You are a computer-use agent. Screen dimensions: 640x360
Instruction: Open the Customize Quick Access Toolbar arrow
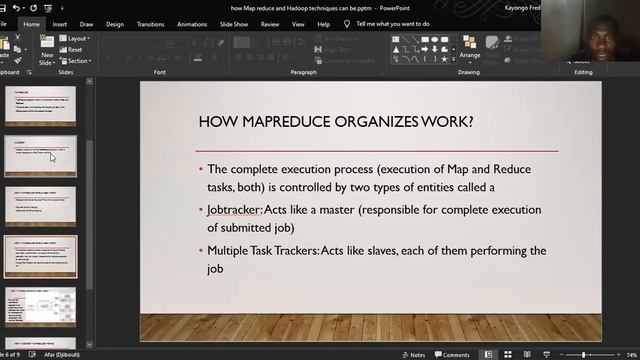click(x=62, y=8)
